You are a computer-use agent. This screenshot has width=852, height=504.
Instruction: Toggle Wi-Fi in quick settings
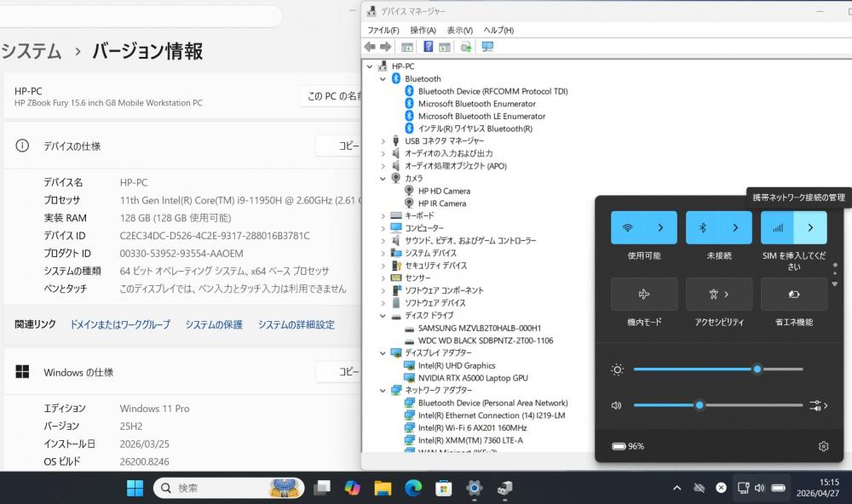pyautogui.click(x=628, y=227)
